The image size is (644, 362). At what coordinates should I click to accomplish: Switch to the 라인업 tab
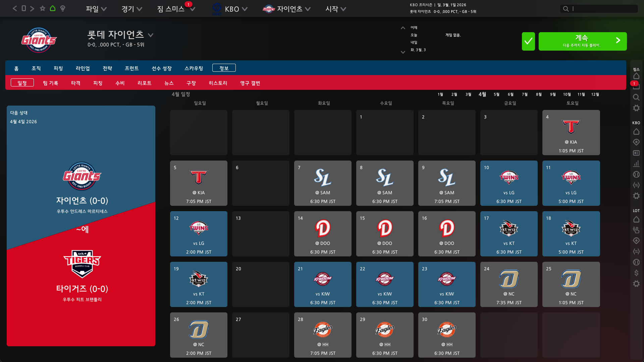(83, 68)
